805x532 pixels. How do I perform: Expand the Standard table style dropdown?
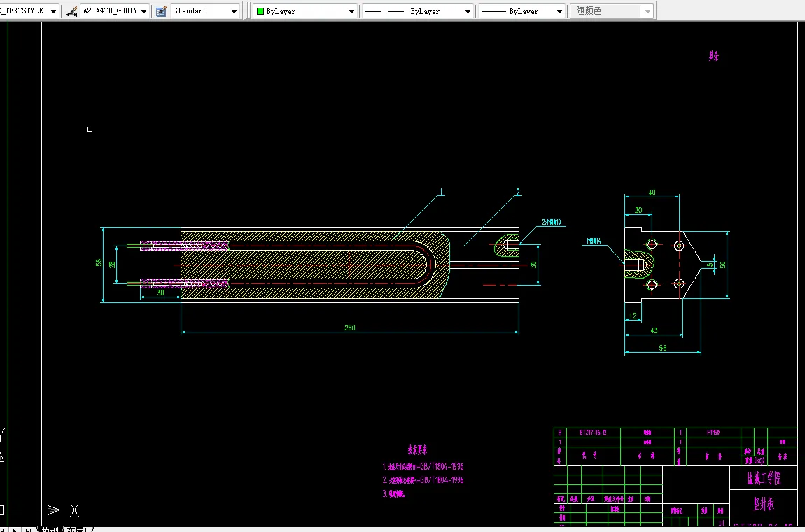click(234, 11)
